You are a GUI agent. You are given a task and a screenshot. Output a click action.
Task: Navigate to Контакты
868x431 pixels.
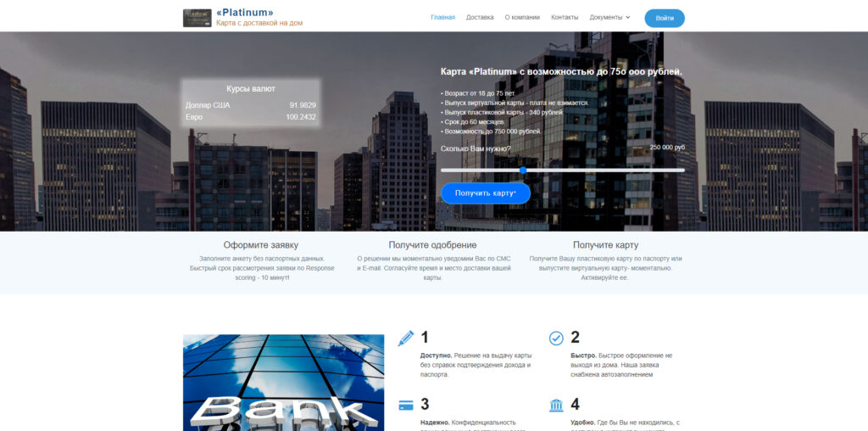click(565, 17)
